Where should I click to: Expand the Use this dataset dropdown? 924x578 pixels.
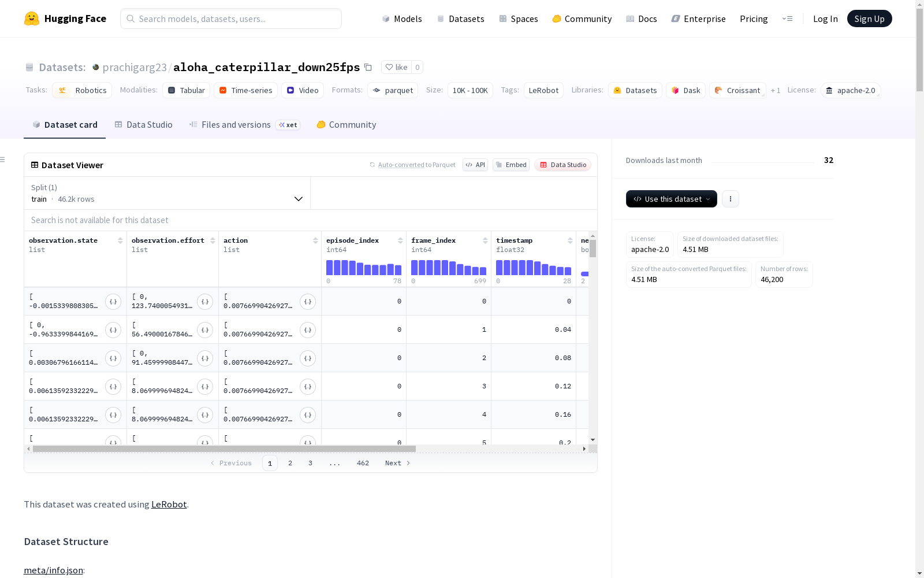[x=672, y=199]
